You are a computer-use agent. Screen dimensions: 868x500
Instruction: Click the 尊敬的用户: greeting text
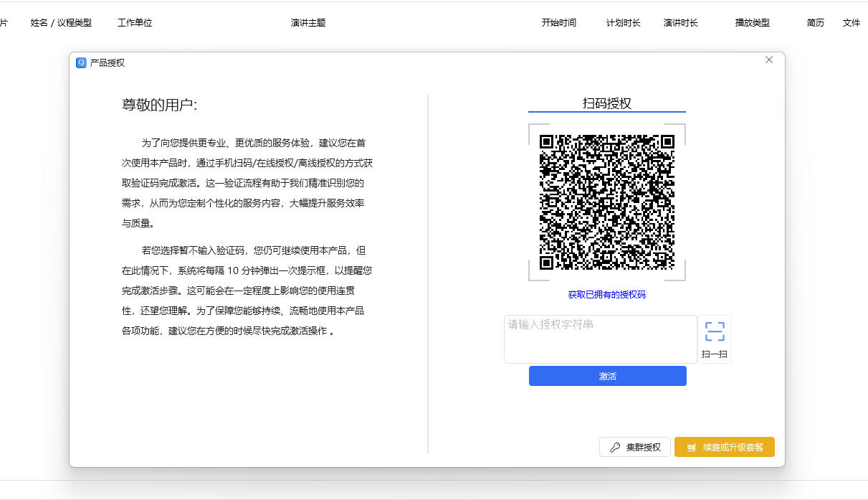159,105
